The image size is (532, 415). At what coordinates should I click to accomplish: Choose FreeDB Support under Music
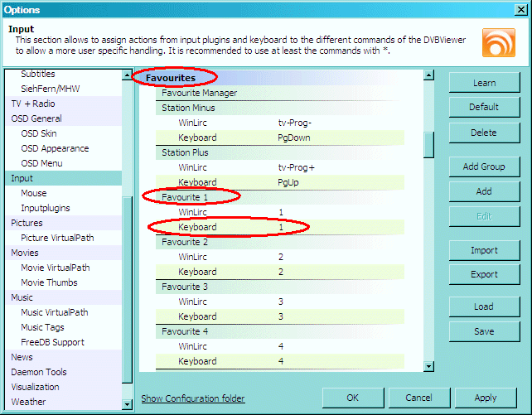[x=52, y=342]
